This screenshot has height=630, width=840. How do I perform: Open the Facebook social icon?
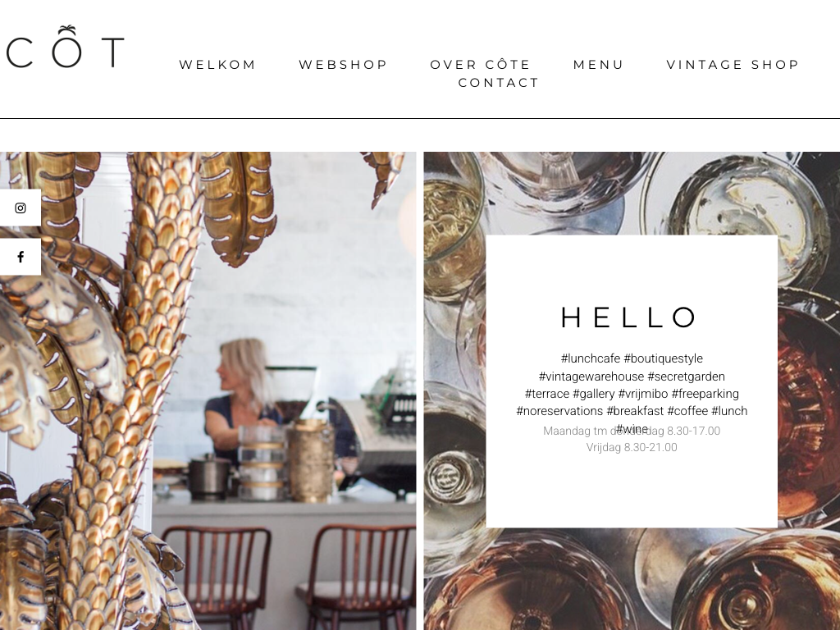(x=21, y=257)
